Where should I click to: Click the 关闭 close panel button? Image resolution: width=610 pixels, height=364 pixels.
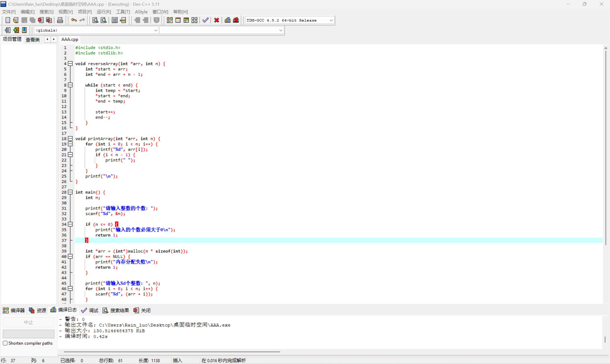[x=142, y=310]
